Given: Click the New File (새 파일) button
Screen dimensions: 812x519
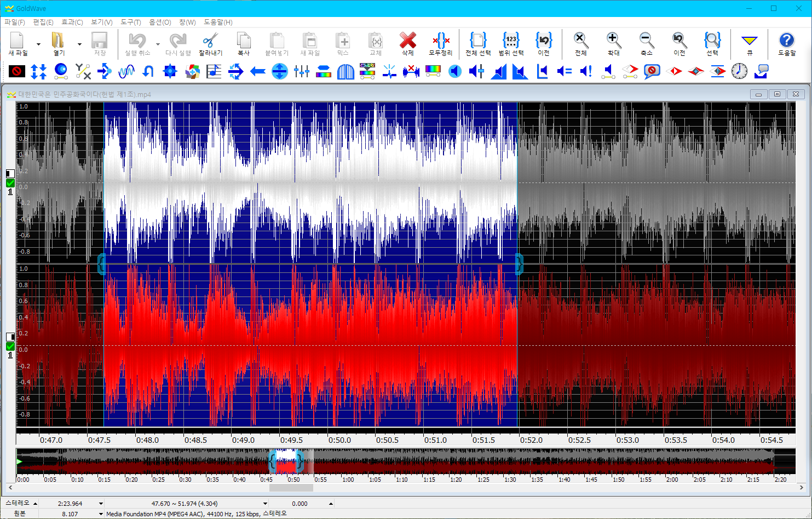Looking at the screenshot, I should (18, 44).
